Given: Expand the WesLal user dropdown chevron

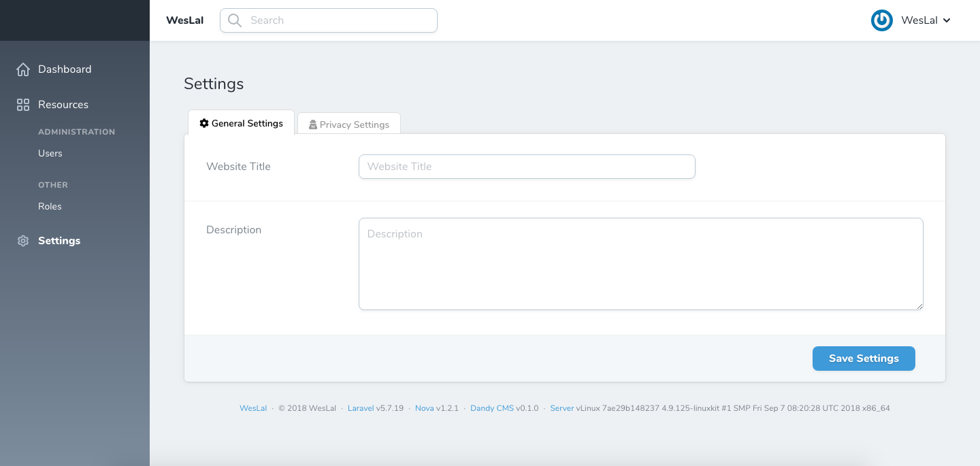Looking at the screenshot, I should 947,20.
